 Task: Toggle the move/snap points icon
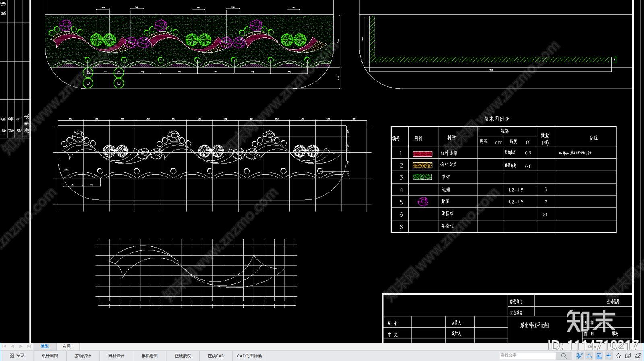(x=579, y=356)
